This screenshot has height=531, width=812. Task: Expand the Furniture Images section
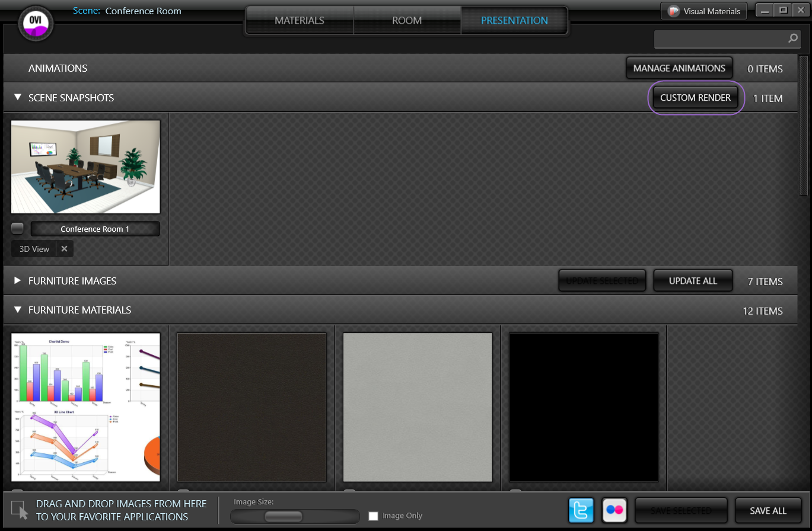[x=18, y=280]
